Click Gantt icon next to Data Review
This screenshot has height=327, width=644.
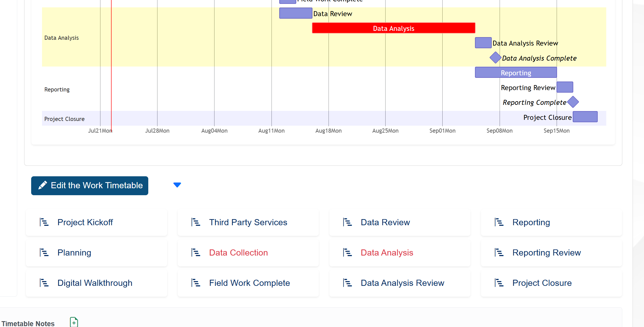click(347, 222)
